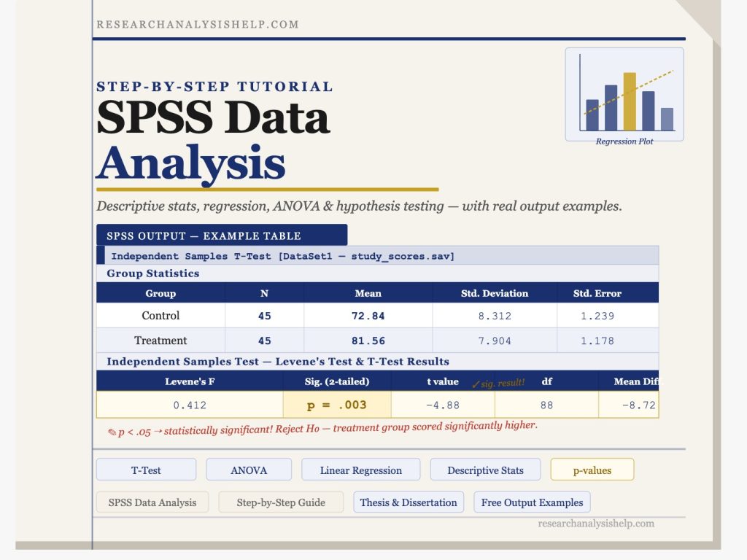
Task: Click the Control group's Mean value
Action: click(368, 316)
